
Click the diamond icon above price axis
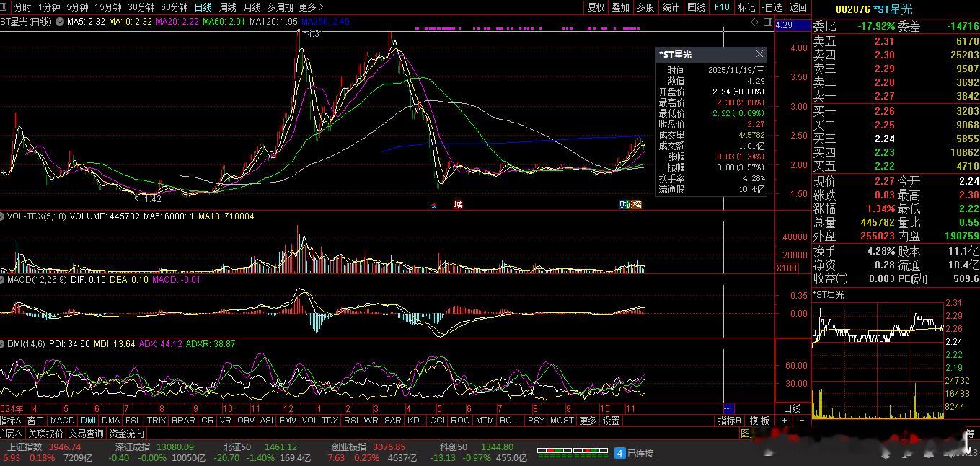tap(755, 22)
